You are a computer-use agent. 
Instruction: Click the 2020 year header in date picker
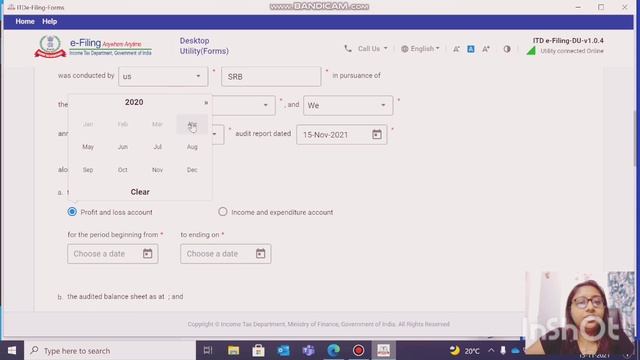[134, 102]
